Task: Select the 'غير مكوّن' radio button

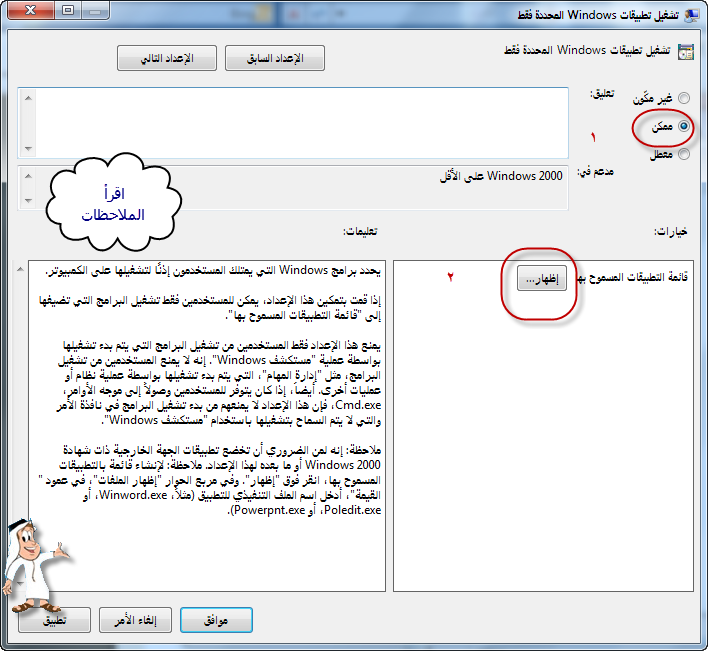Action: pyautogui.click(x=684, y=98)
